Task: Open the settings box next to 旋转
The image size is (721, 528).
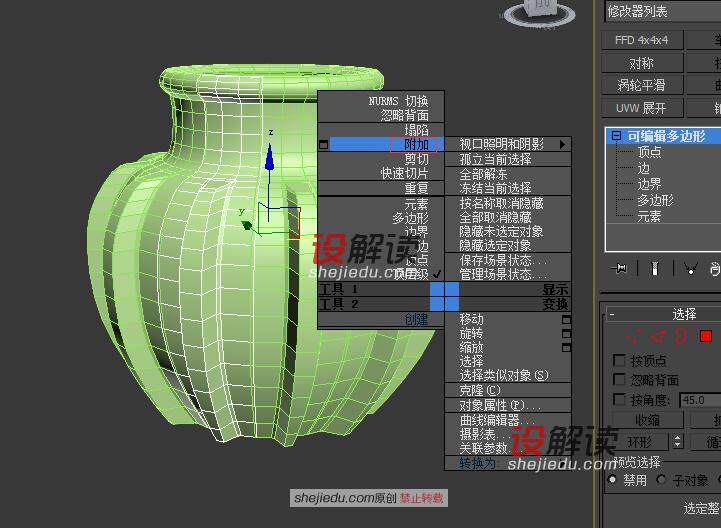Action: [566, 333]
